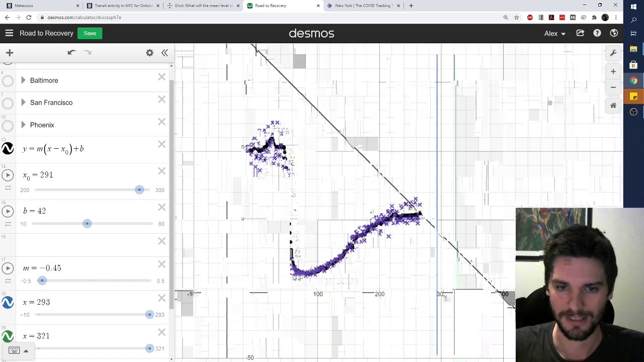Reset graph to default home view
644x362 pixels.
point(613,105)
